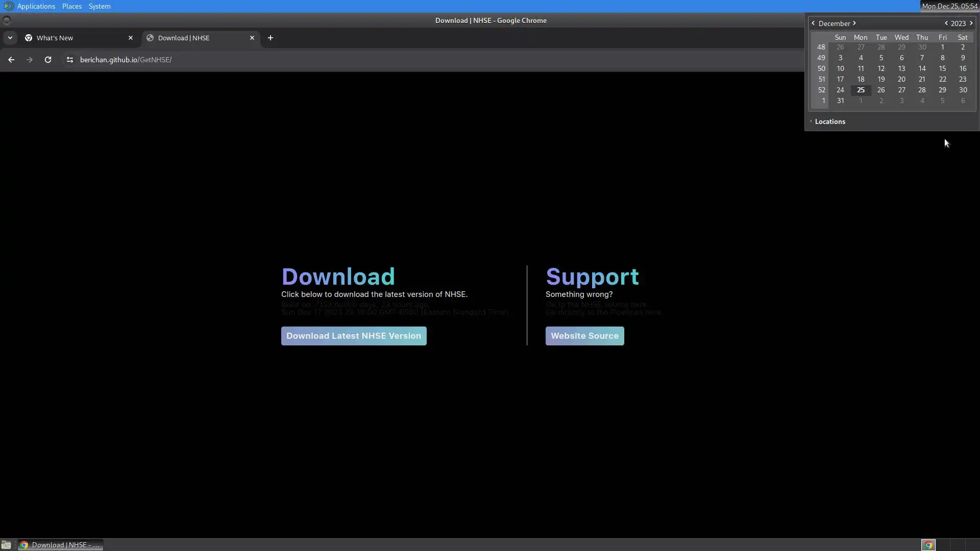This screenshot has height=551, width=980.
Task: Open a new tab with plus icon
Action: (271, 38)
